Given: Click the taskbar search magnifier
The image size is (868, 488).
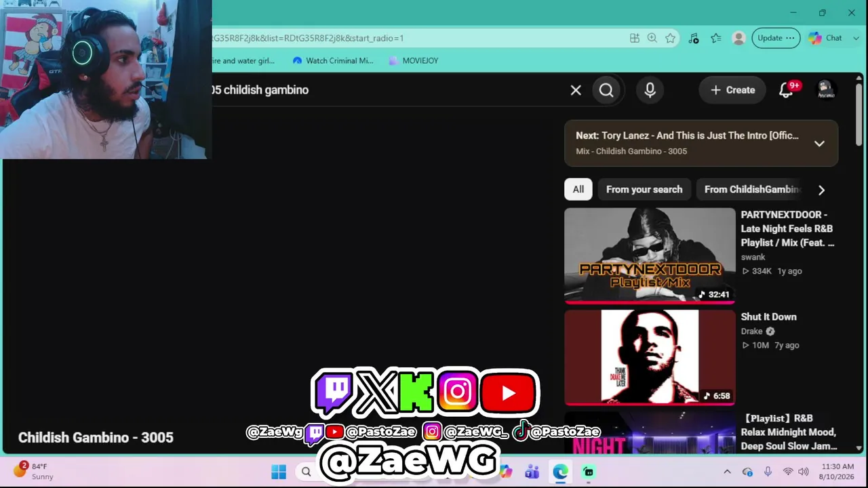Looking at the screenshot, I should coord(306,472).
